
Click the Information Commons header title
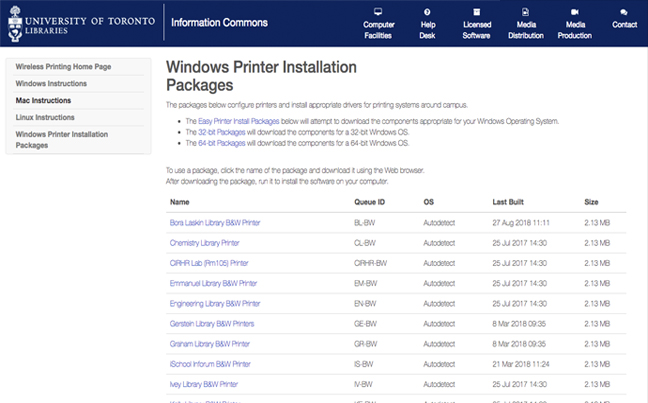(x=219, y=23)
